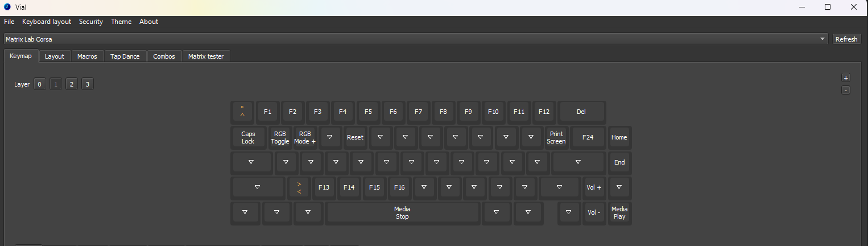Select the Print Screen key
Image resolution: width=868 pixels, height=246 pixels.
coord(556,137)
